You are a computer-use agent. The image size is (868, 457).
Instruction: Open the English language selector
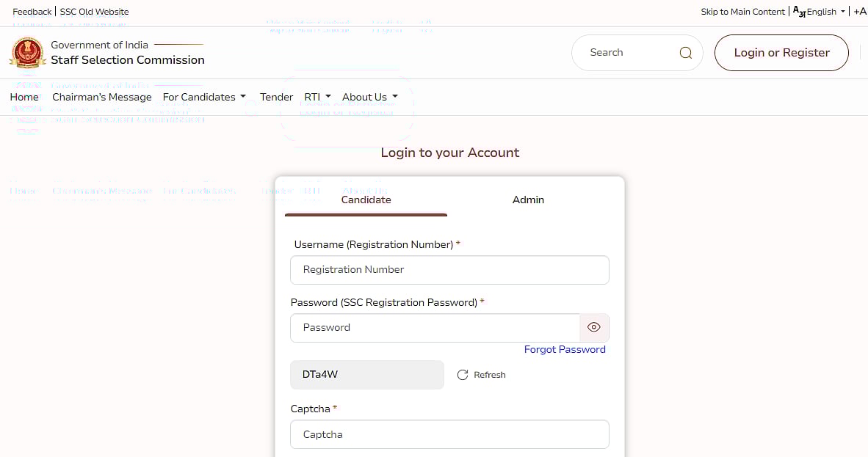pyautogui.click(x=826, y=12)
